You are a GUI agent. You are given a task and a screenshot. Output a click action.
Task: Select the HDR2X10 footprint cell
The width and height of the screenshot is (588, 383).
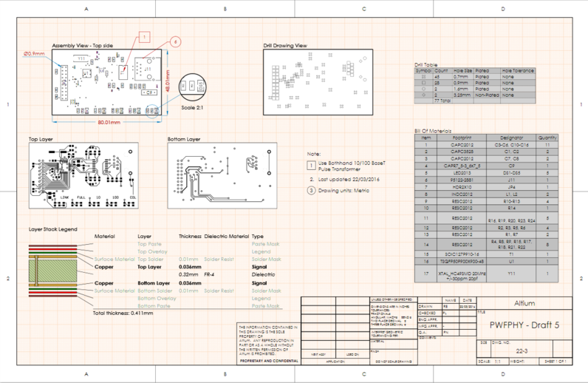pyautogui.click(x=462, y=187)
